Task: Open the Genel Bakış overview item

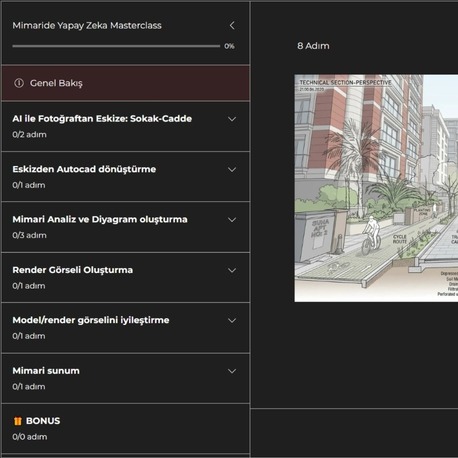Action: [126, 83]
